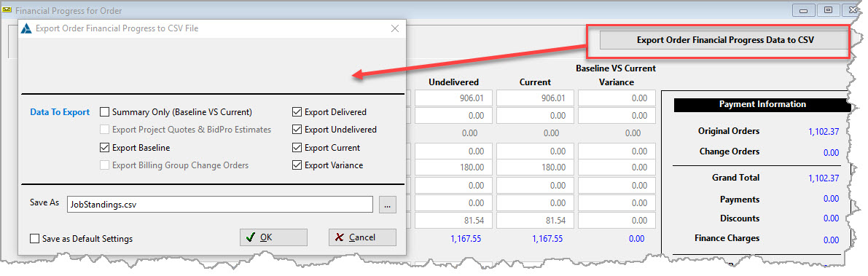Toggle Export Baseline checkbox

[x=105, y=148]
